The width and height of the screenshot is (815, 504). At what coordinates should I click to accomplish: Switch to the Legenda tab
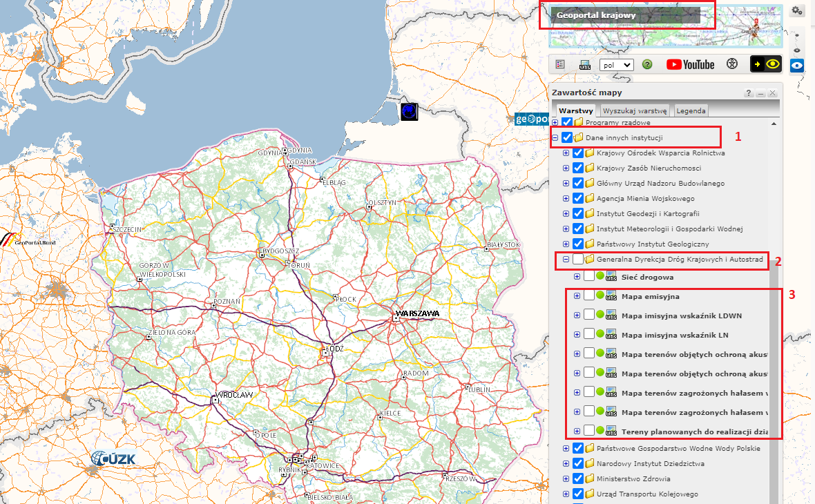[x=691, y=110]
